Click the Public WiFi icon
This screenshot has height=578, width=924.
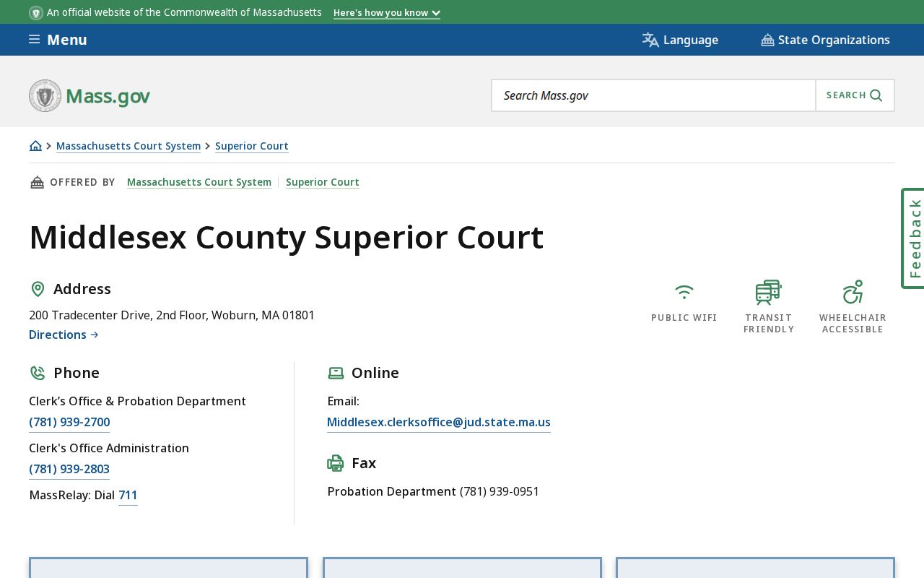coord(684,292)
